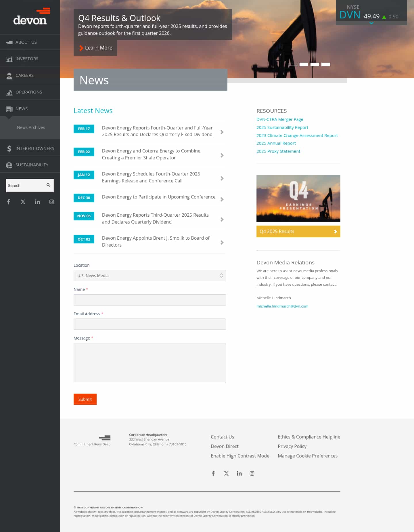Open the DVN-CTRA Merger Page link
This screenshot has height=532, width=414.
(x=280, y=119)
